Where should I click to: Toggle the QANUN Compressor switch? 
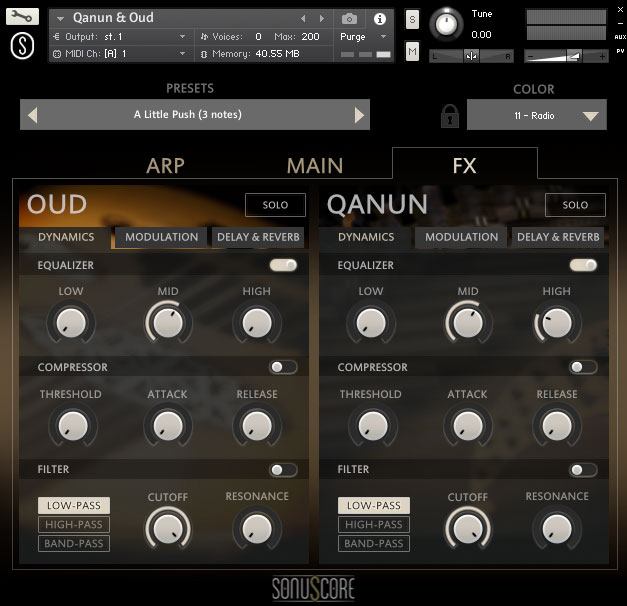tap(583, 367)
